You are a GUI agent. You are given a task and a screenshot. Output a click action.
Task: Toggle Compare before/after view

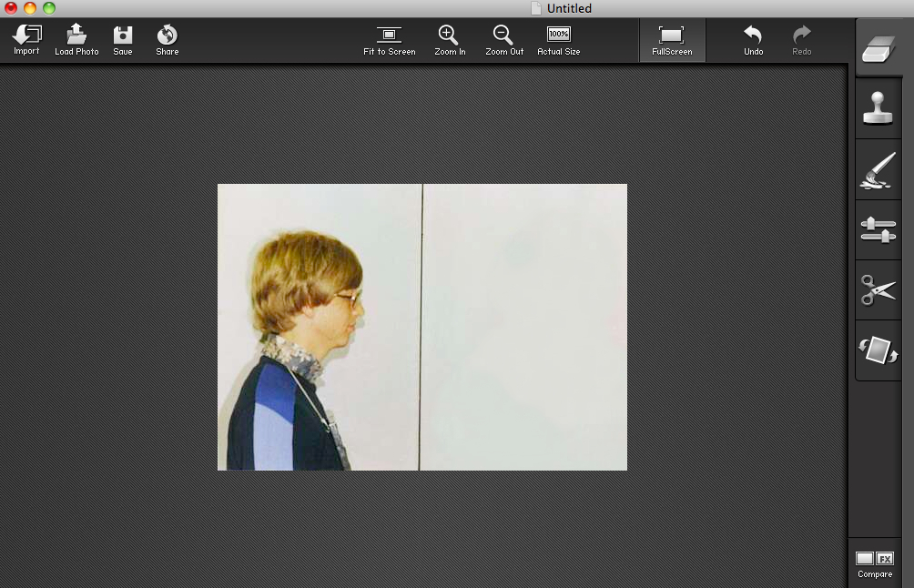[x=874, y=564]
